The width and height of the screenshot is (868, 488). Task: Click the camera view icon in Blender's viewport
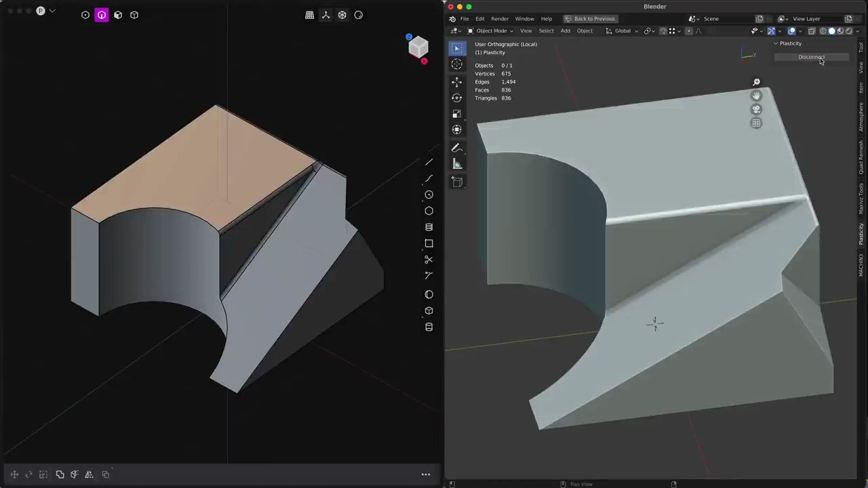[x=756, y=109]
